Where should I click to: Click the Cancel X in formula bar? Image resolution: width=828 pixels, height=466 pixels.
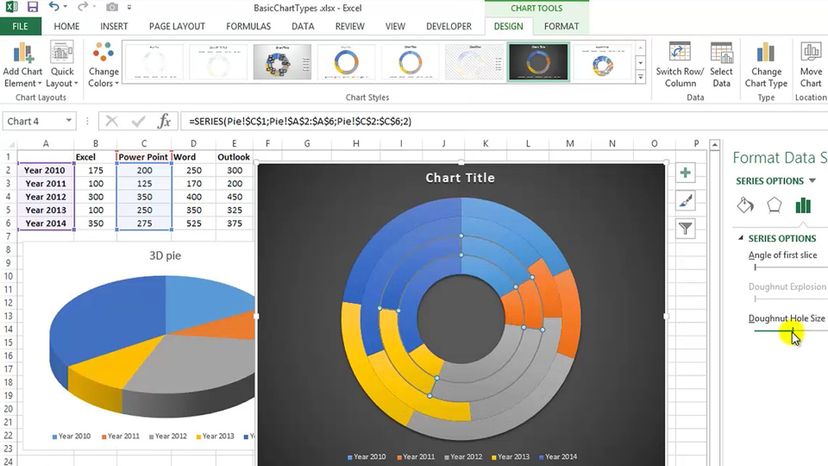pyautogui.click(x=111, y=121)
